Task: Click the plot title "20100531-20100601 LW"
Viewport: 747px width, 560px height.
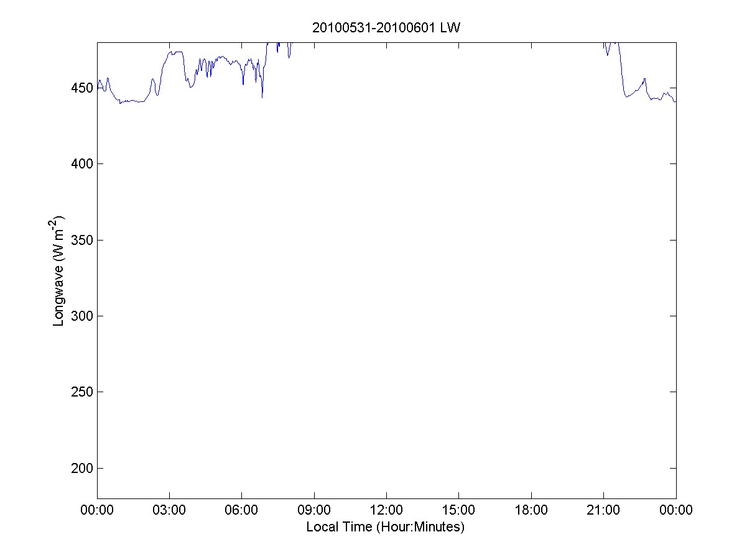Action: pos(386,28)
